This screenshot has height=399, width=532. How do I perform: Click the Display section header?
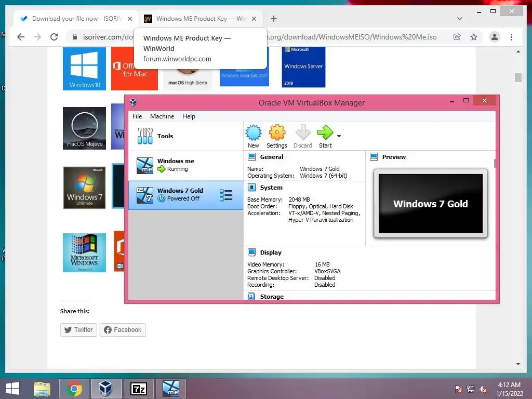point(271,252)
